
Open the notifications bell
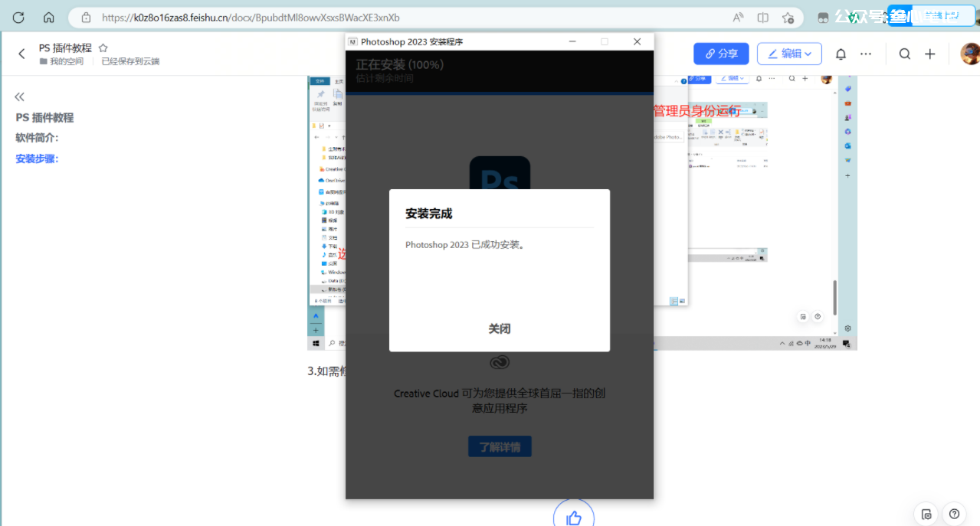(841, 54)
